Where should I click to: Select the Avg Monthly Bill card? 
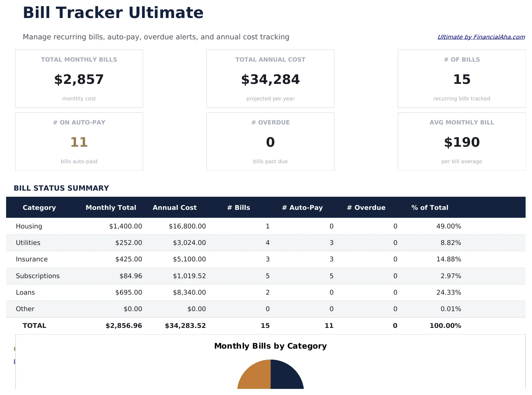461,142
